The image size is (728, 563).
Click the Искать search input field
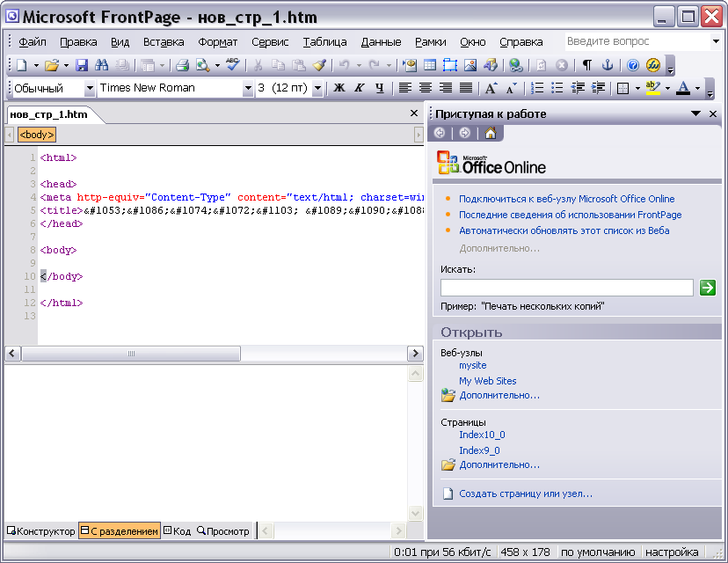[x=566, y=288]
